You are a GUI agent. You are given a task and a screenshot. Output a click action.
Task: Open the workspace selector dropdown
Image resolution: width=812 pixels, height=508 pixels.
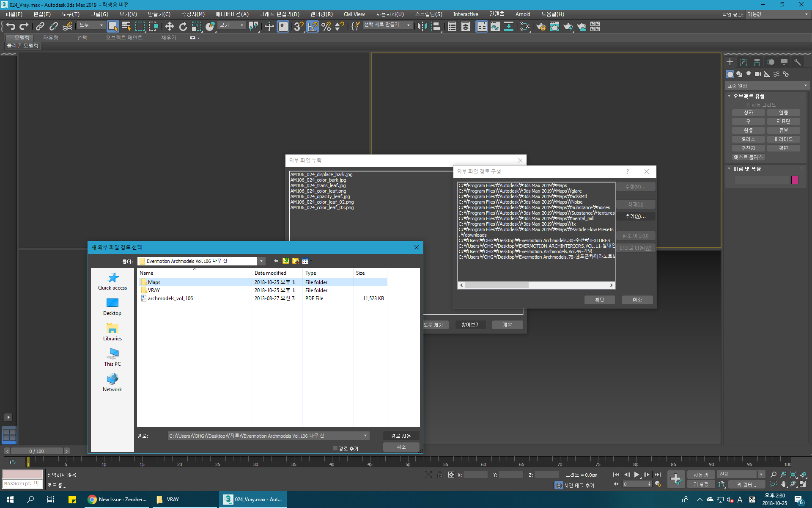pyautogui.click(x=777, y=14)
